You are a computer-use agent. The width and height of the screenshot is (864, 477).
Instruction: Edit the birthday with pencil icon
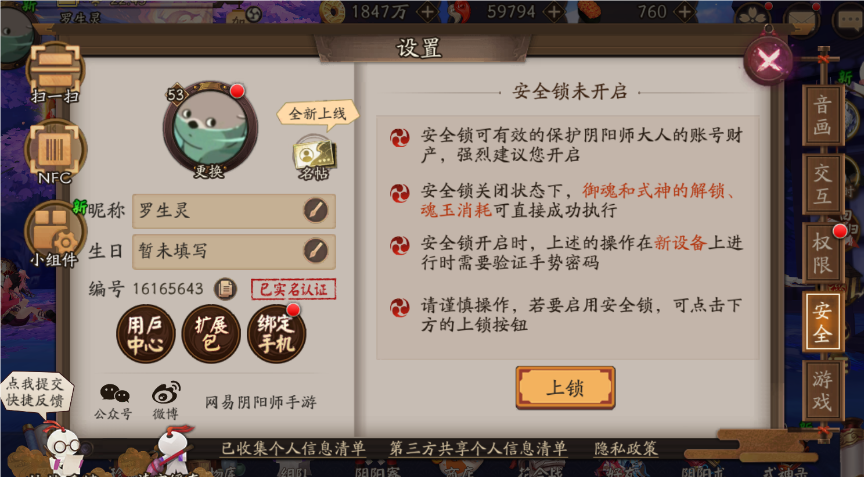pyautogui.click(x=316, y=251)
